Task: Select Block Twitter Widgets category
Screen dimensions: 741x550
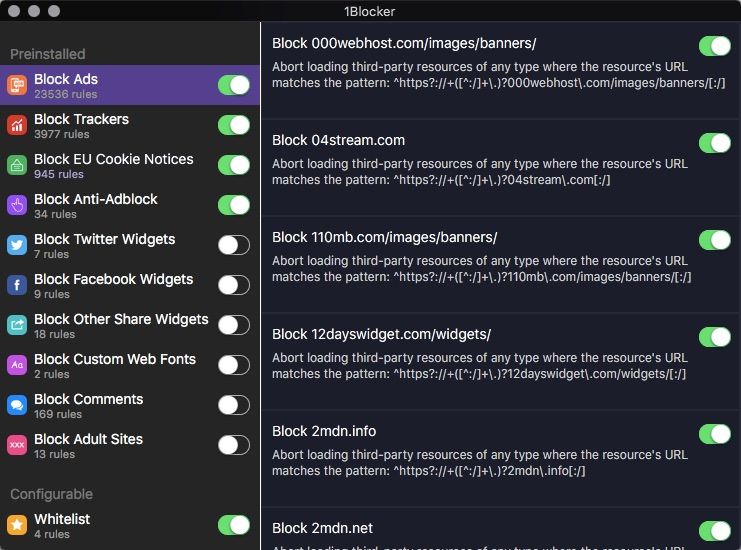Action: tap(130, 245)
